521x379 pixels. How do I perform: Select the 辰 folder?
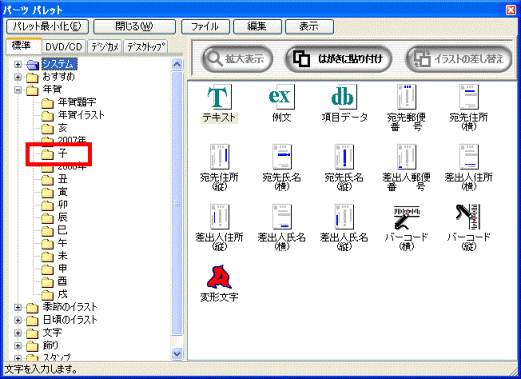tap(62, 217)
